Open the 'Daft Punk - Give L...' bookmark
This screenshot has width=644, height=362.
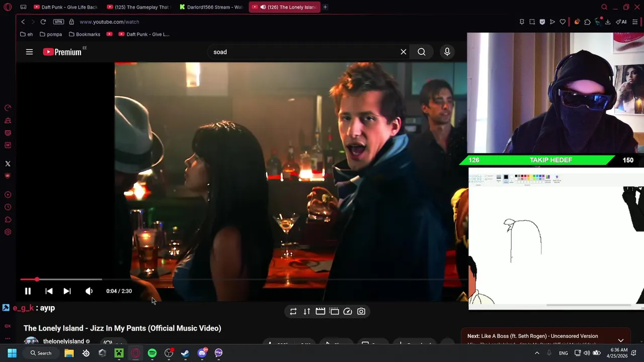(x=144, y=34)
